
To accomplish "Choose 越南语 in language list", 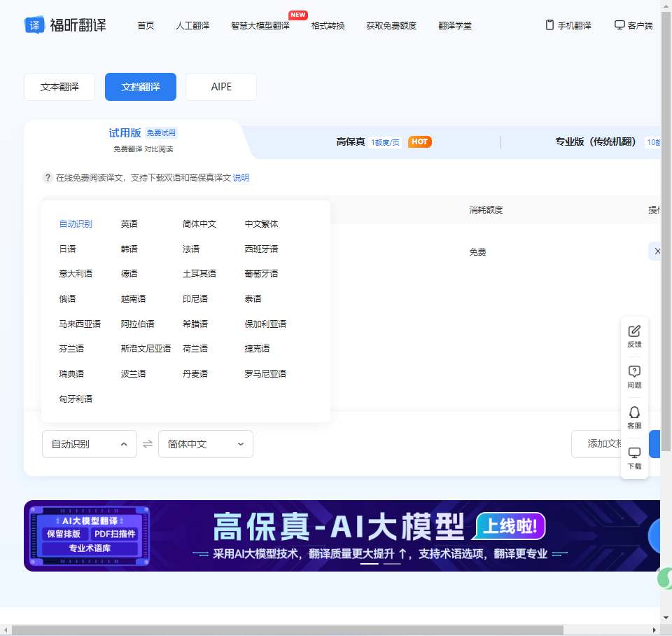I will pos(133,298).
